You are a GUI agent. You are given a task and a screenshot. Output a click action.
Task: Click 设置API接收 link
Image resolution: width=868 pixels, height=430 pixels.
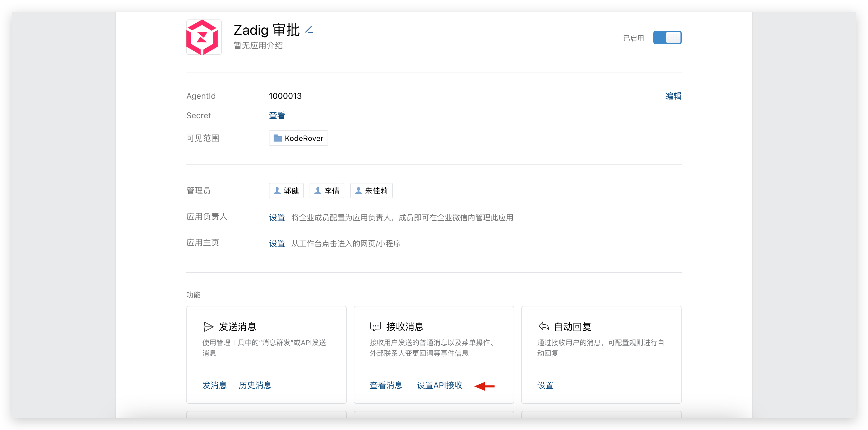tap(439, 385)
